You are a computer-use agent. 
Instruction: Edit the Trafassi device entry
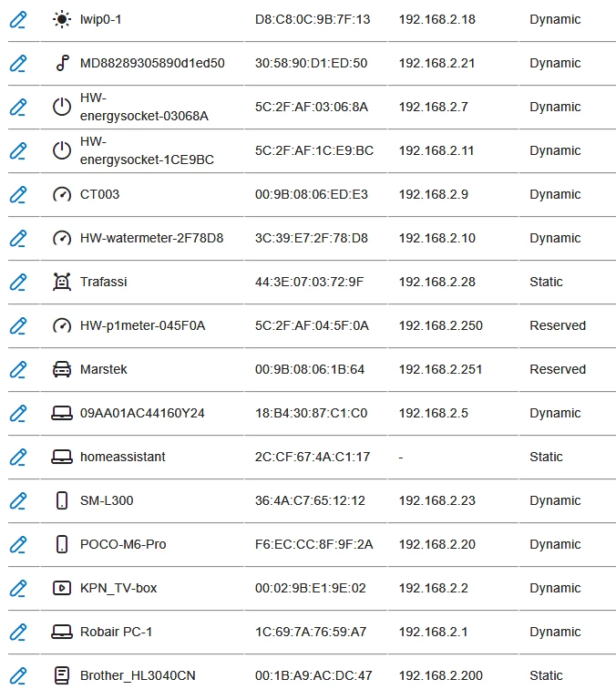pyautogui.click(x=17, y=282)
